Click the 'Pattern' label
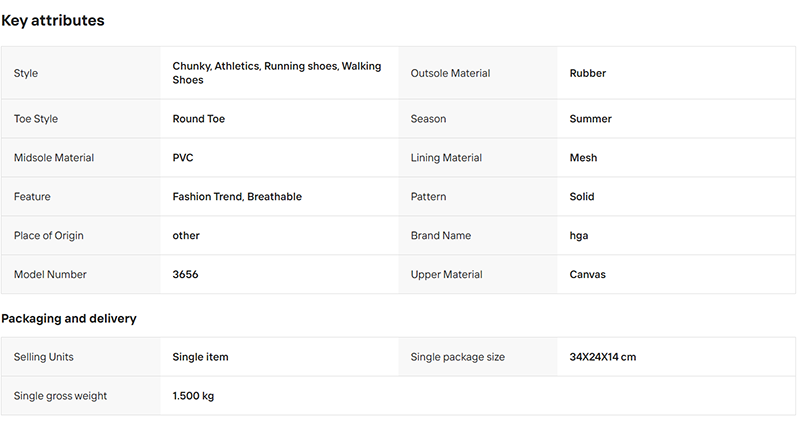 click(x=428, y=196)
